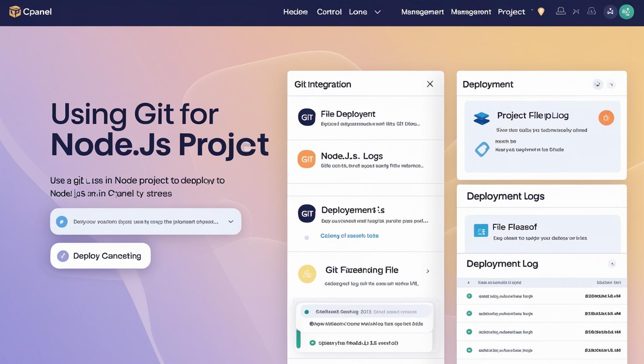Click the cloud download icon in navbar
Image resolution: width=644 pixels, height=364 pixels.
coord(591,11)
